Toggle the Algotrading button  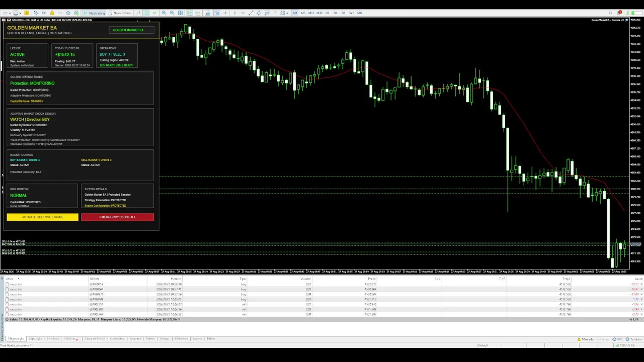(95, 13)
